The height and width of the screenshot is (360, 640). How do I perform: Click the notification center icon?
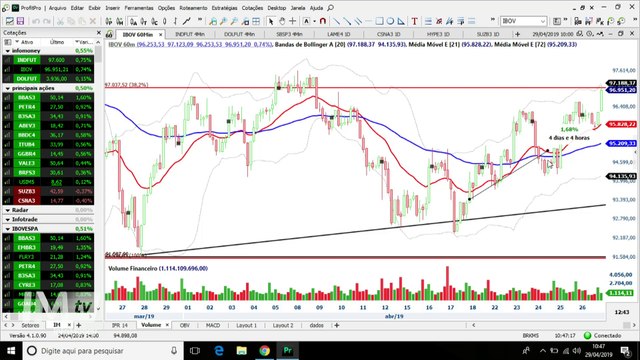point(625,351)
